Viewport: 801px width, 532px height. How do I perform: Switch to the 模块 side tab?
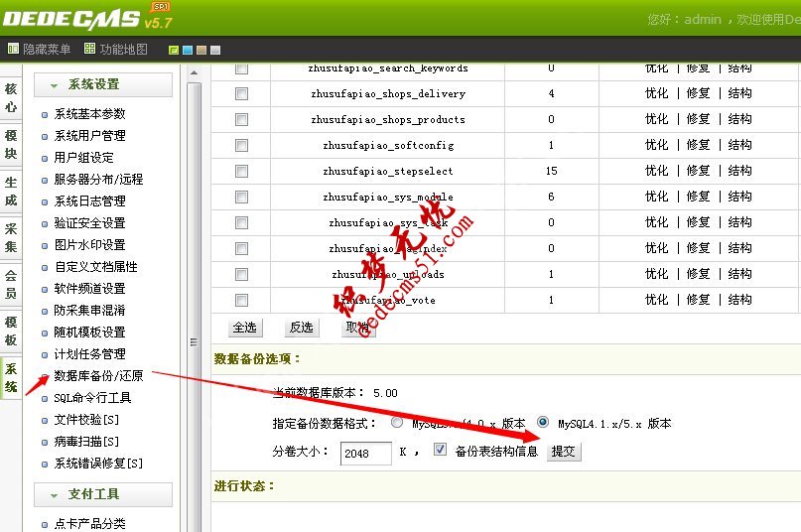[11, 144]
